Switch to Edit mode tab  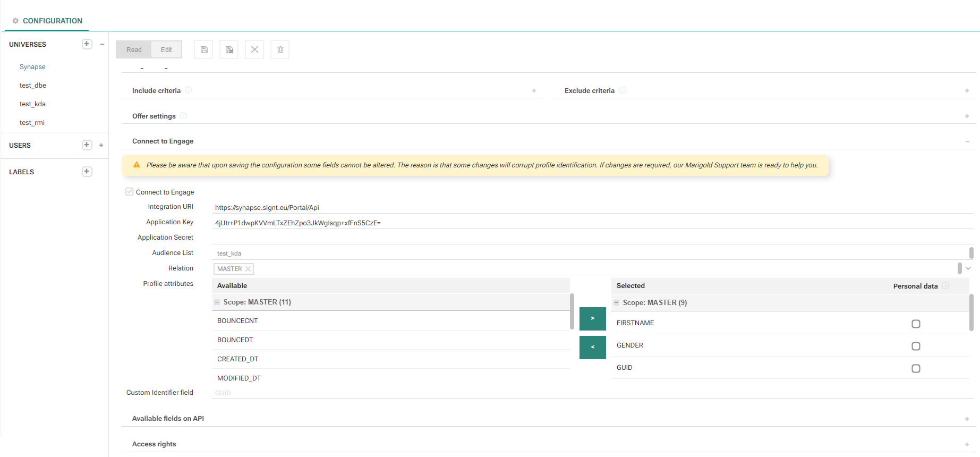click(166, 49)
